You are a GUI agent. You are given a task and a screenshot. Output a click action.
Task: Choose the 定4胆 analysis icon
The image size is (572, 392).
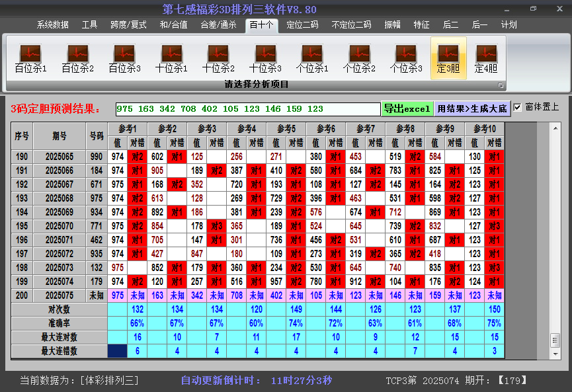click(486, 58)
